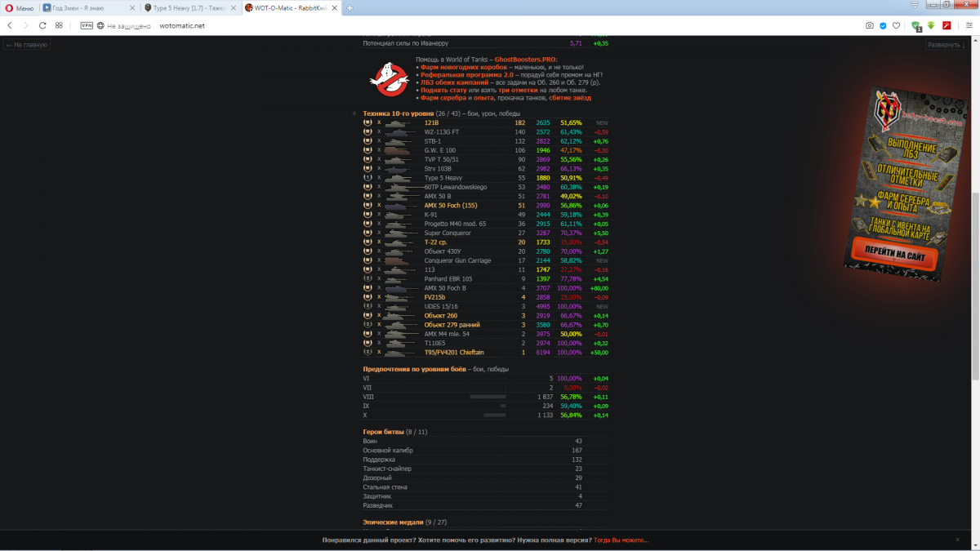The height and width of the screenshot is (551, 980).
Task: Click the STB-1 tank silhouette
Action: pyautogui.click(x=399, y=140)
